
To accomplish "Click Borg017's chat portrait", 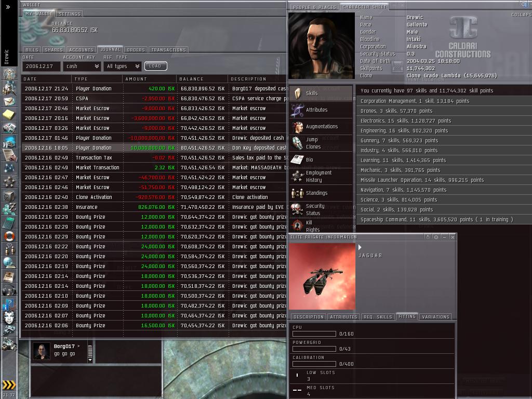I will pyautogui.click(x=42, y=351).
